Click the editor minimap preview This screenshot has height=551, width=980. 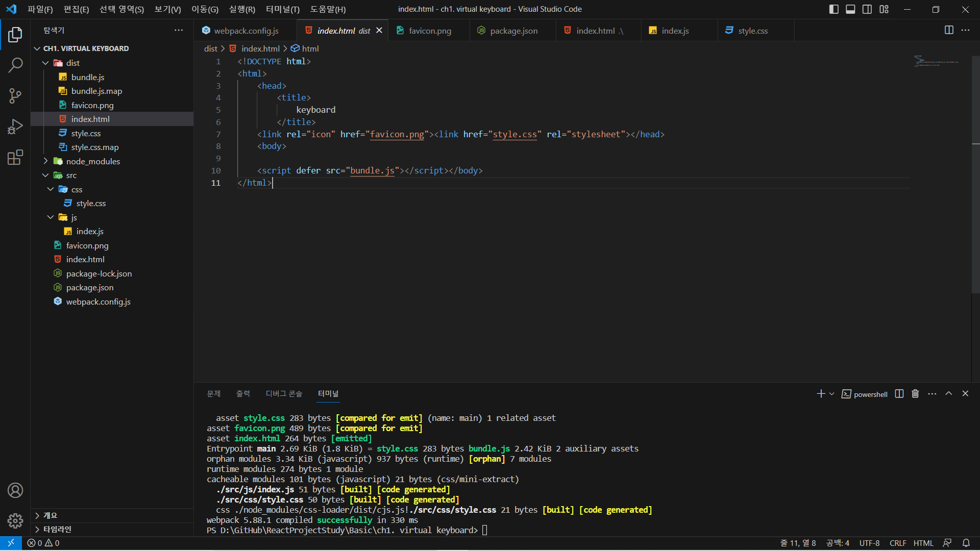pyautogui.click(x=936, y=61)
